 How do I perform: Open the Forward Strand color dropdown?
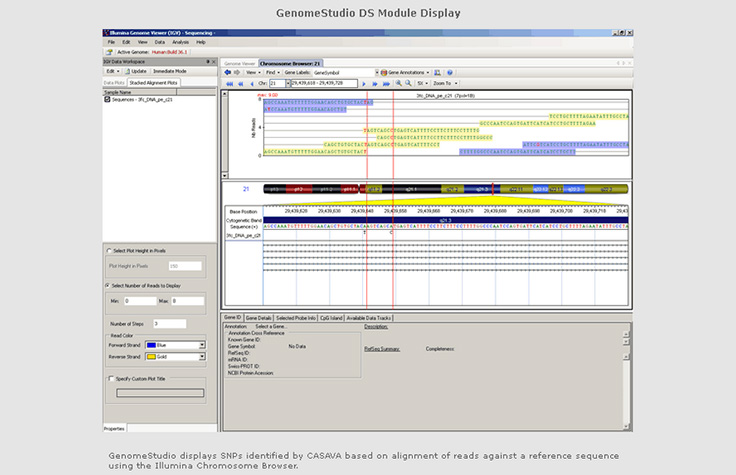coord(202,345)
